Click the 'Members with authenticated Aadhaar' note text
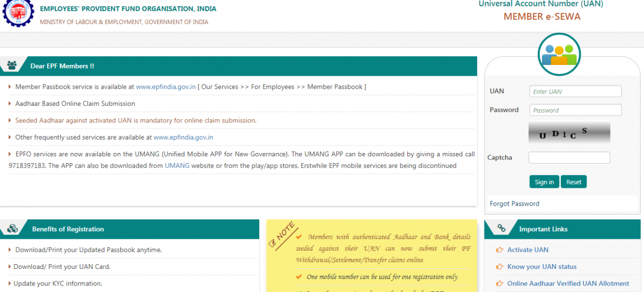This screenshot has width=644, height=292. pos(383,248)
